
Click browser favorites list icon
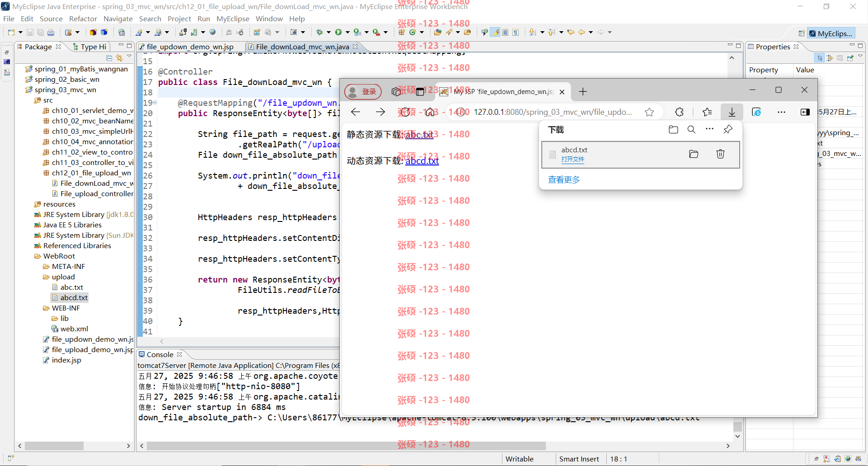[707, 112]
